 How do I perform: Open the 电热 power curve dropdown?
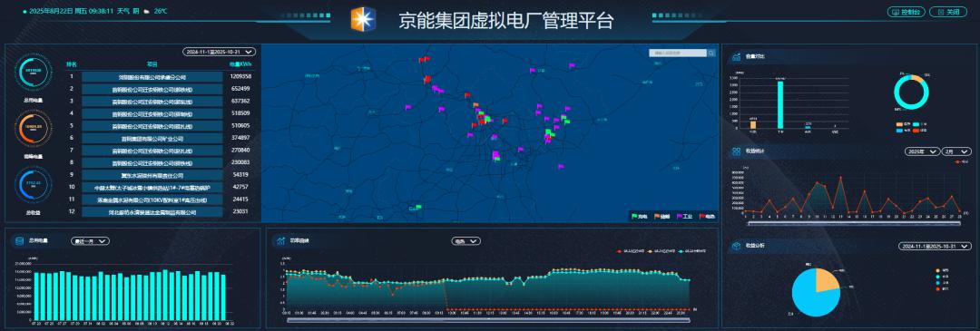(465, 240)
